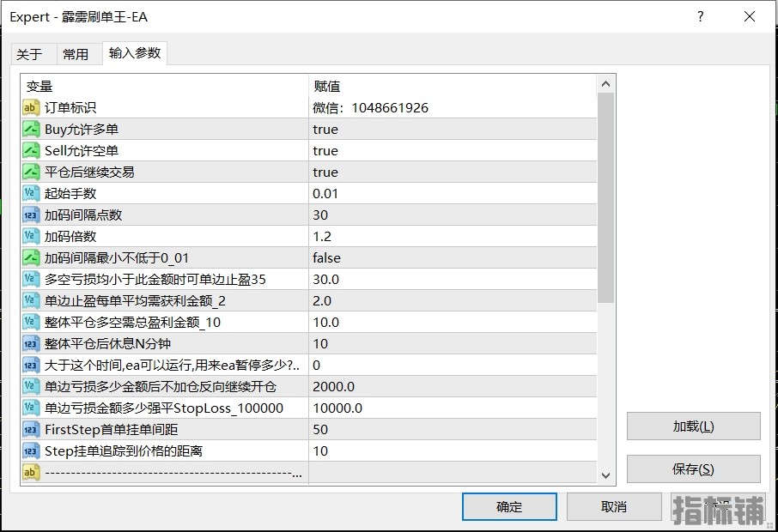778x532 pixels.
Task: Select the 输入参数 tab
Action: (135, 52)
